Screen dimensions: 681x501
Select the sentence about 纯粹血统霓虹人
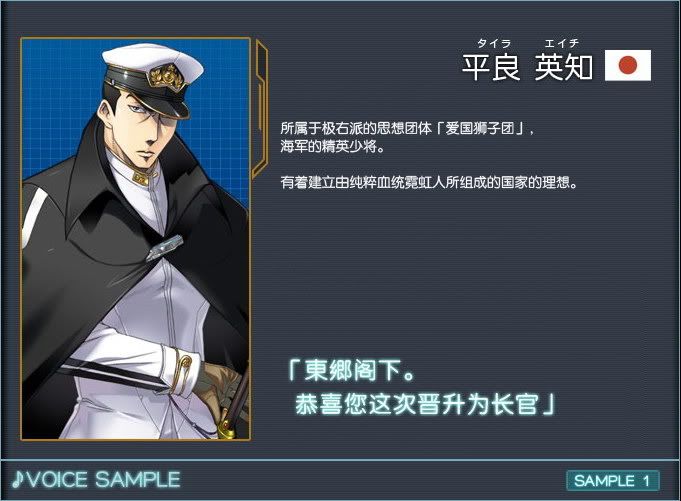[x=429, y=182]
